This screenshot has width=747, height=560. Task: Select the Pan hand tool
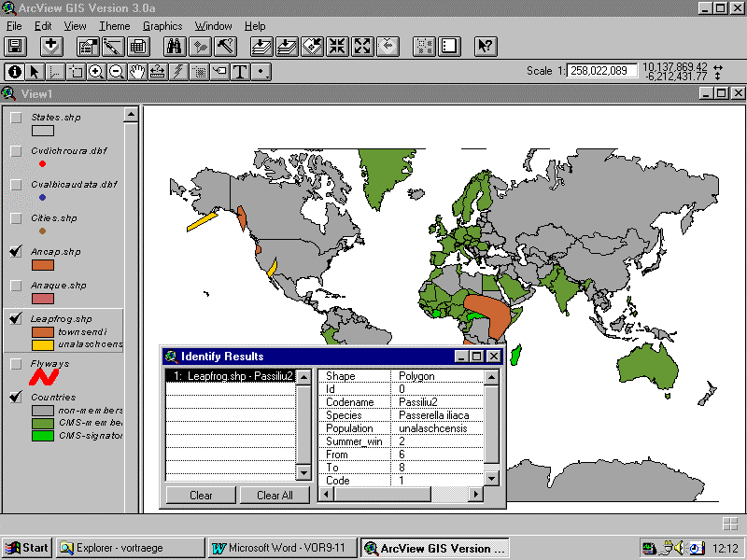click(x=137, y=72)
